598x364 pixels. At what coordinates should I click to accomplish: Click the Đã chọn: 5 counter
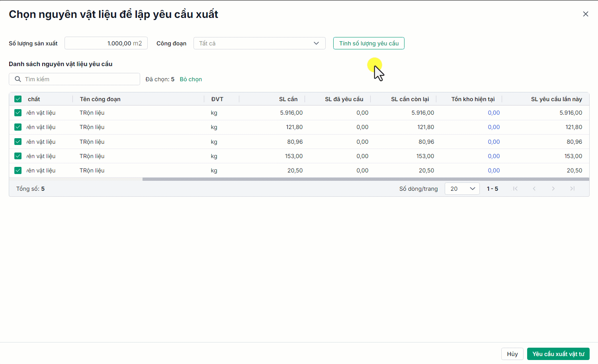point(160,79)
